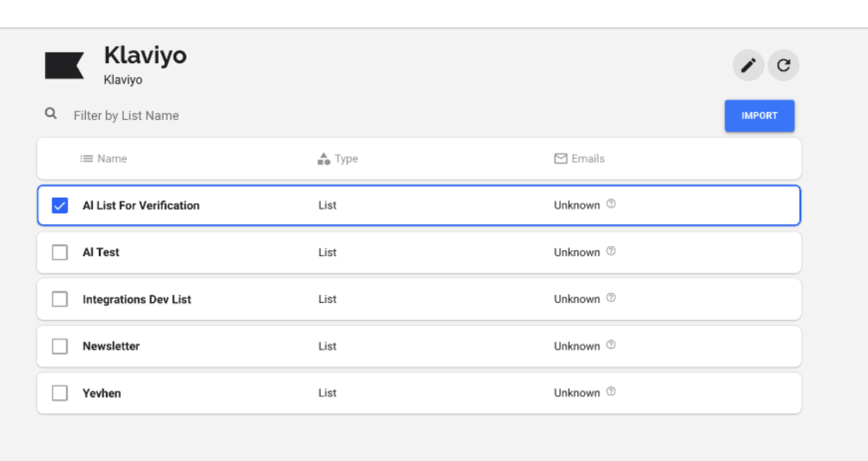
Task: Click the search magnifier icon
Action: pos(51,114)
